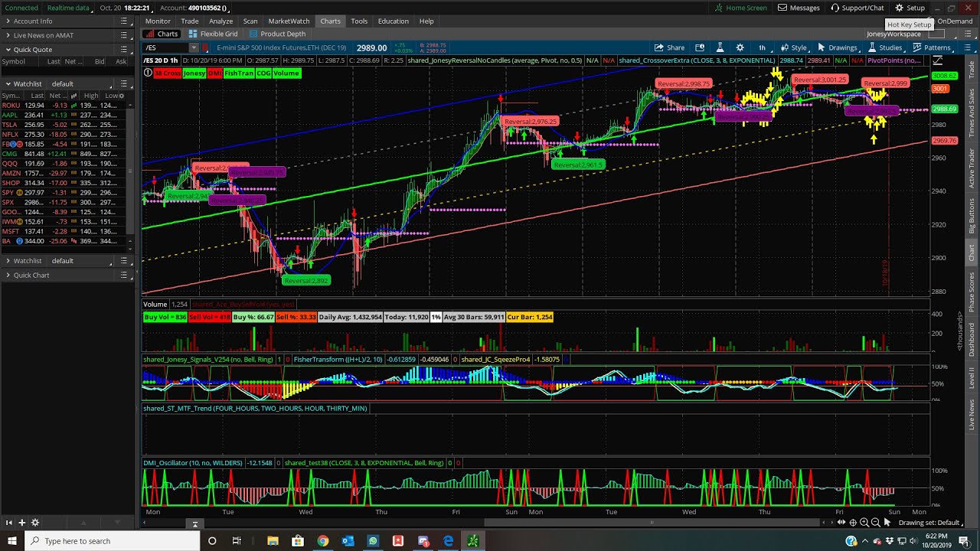Screen dimensions: 980x551
Task: Click the add gadget plus icon
Action: tap(22, 523)
